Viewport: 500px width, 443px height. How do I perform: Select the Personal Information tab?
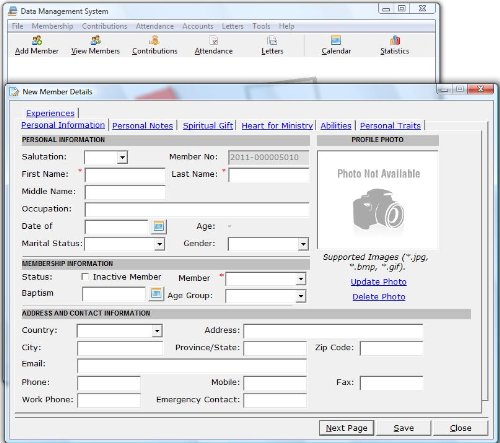point(63,125)
